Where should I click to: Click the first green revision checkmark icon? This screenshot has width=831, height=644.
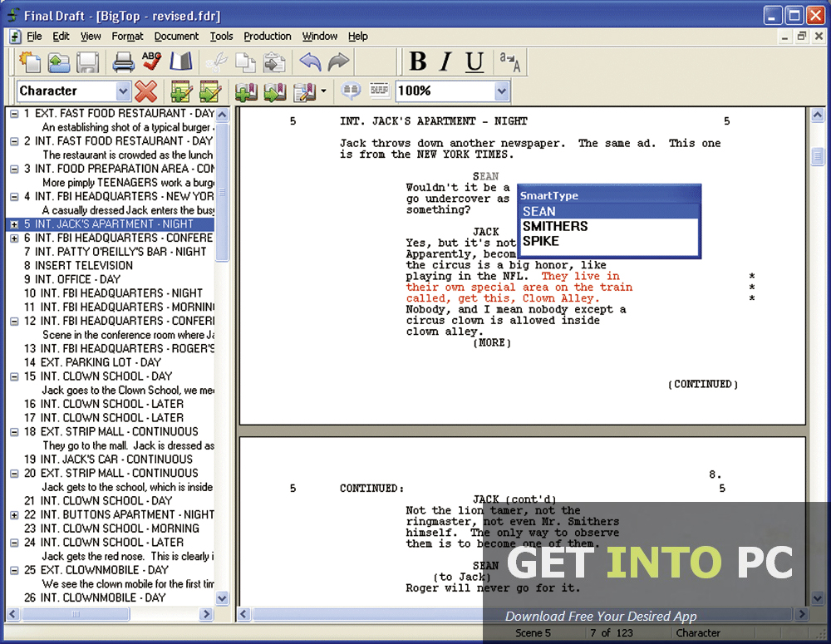pyautogui.click(x=181, y=91)
